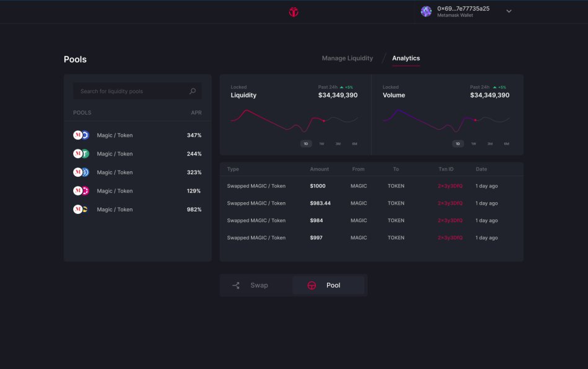Viewport: 588px width, 369px height.
Task: Click the Swap arrows icon
Action: coord(236,286)
